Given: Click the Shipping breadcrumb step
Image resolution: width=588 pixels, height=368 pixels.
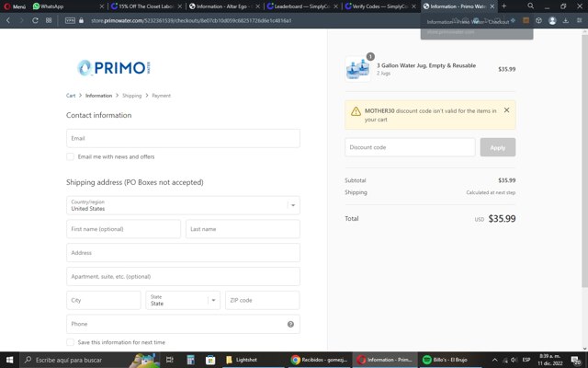Looking at the screenshot, I should tap(132, 96).
